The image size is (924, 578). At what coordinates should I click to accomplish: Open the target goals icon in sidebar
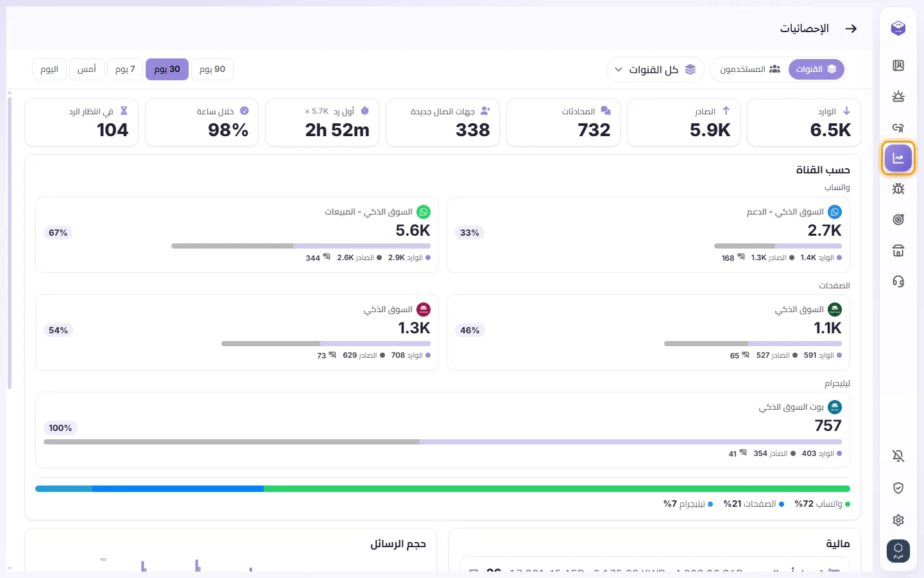point(898,220)
